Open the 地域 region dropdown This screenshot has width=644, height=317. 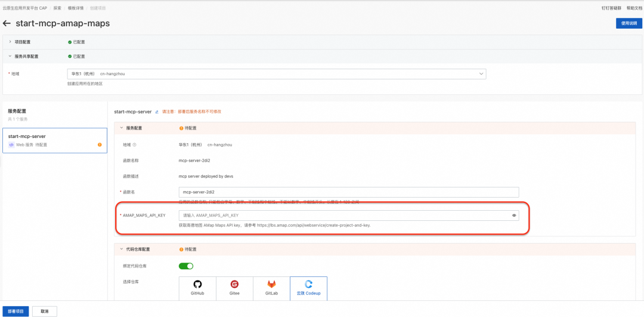click(277, 74)
